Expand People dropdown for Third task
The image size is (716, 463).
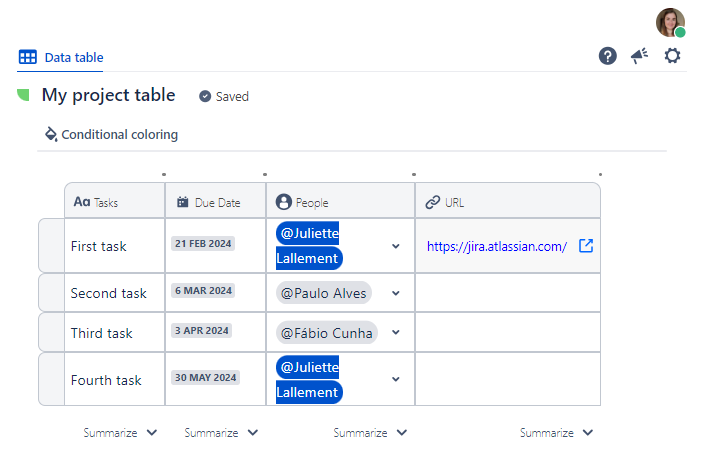coord(396,333)
